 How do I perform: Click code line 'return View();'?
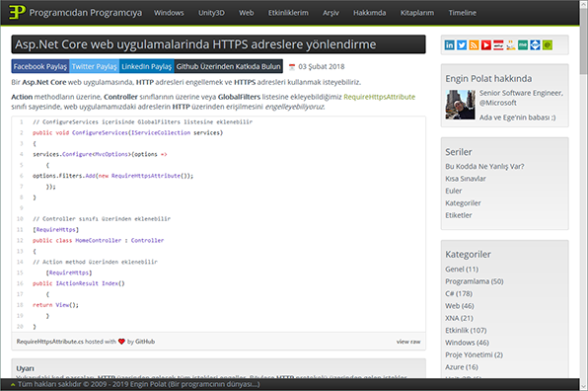click(x=55, y=305)
